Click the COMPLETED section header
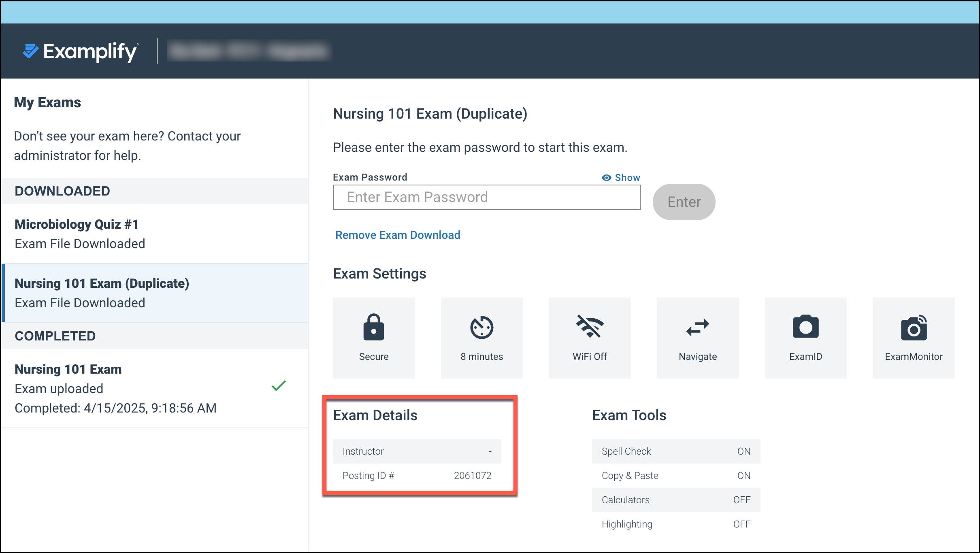 (155, 336)
